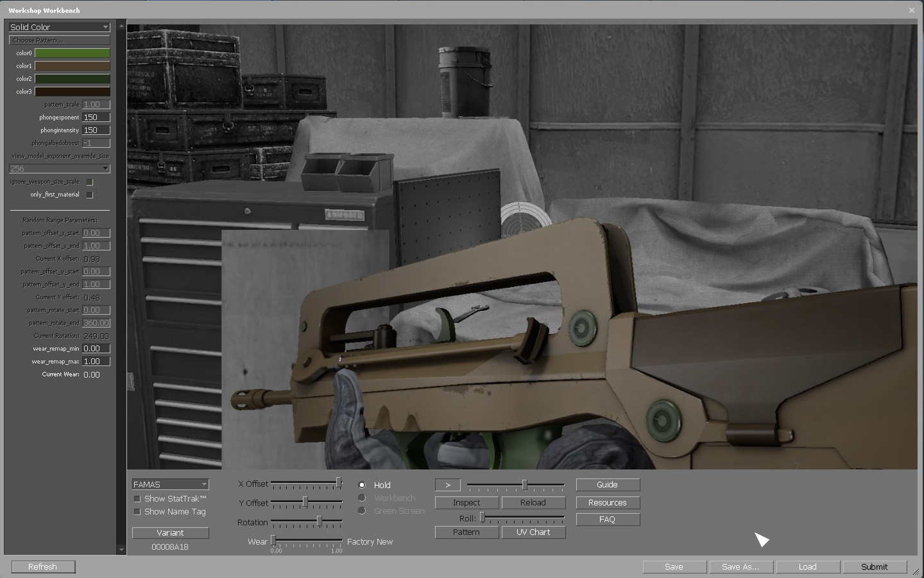The height and width of the screenshot is (578, 924).
Task: Click the Pattern button
Action: [466, 532]
